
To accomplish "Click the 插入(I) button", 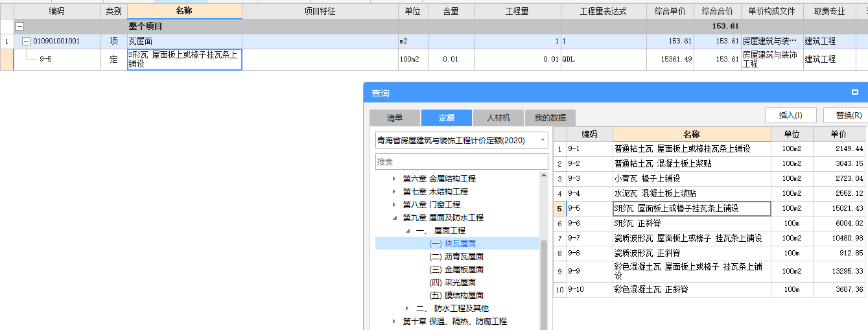I will pos(791,115).
